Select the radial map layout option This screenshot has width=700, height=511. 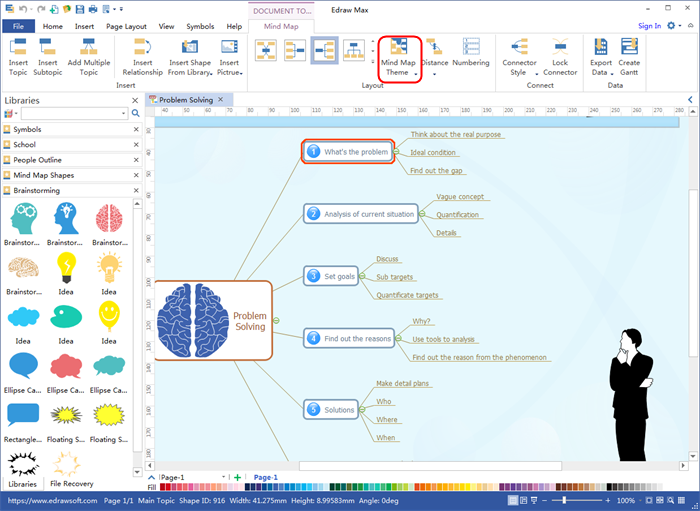point(266,50)
